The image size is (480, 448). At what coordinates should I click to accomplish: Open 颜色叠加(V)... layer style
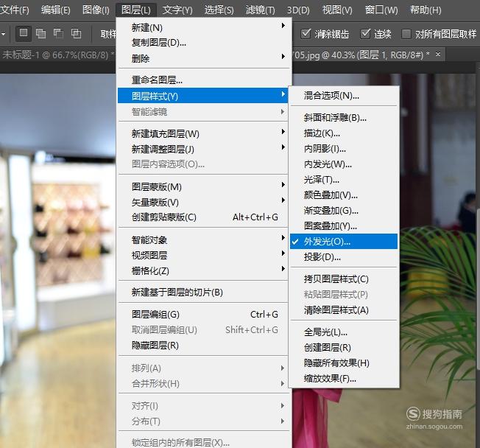344,195
